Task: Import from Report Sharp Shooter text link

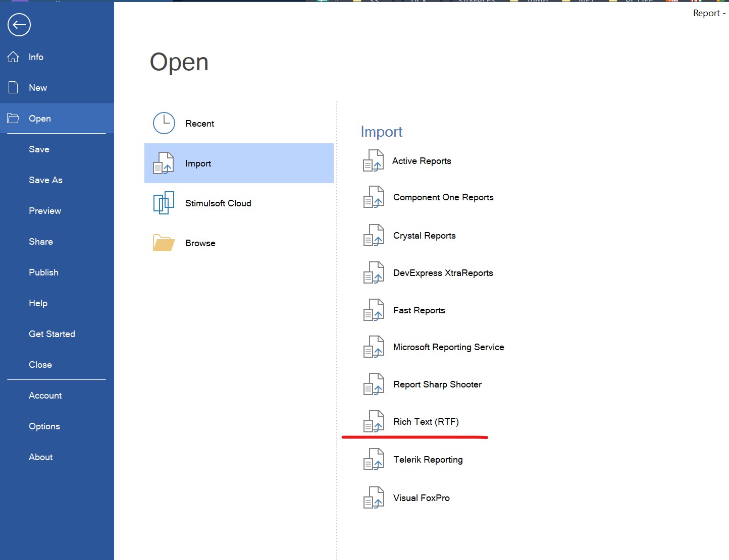Action: [438, 384]
